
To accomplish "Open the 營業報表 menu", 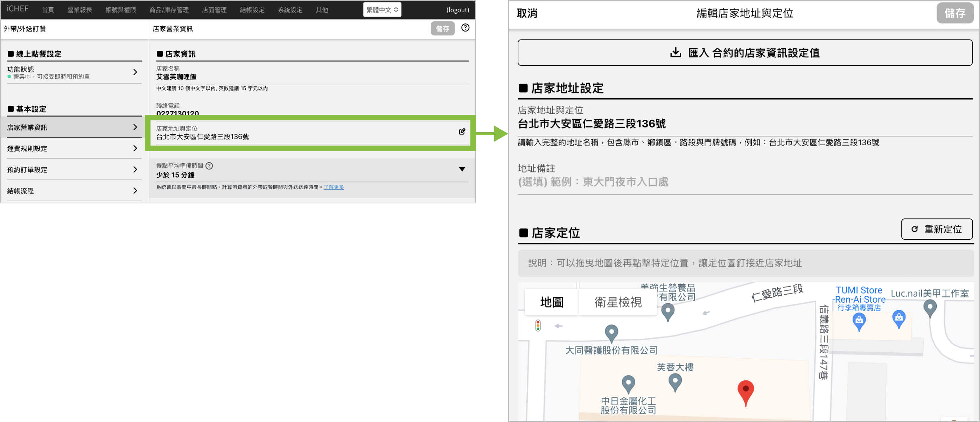I will point(79,10).
